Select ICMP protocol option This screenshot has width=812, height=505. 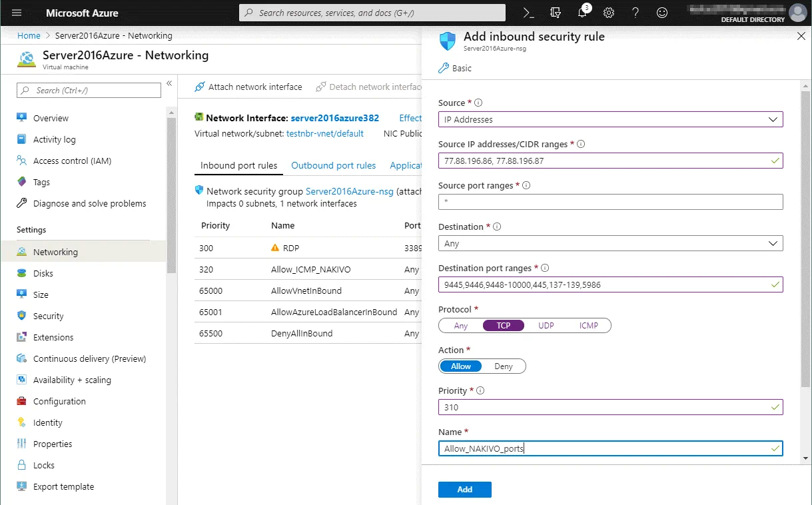coord(588,326)
